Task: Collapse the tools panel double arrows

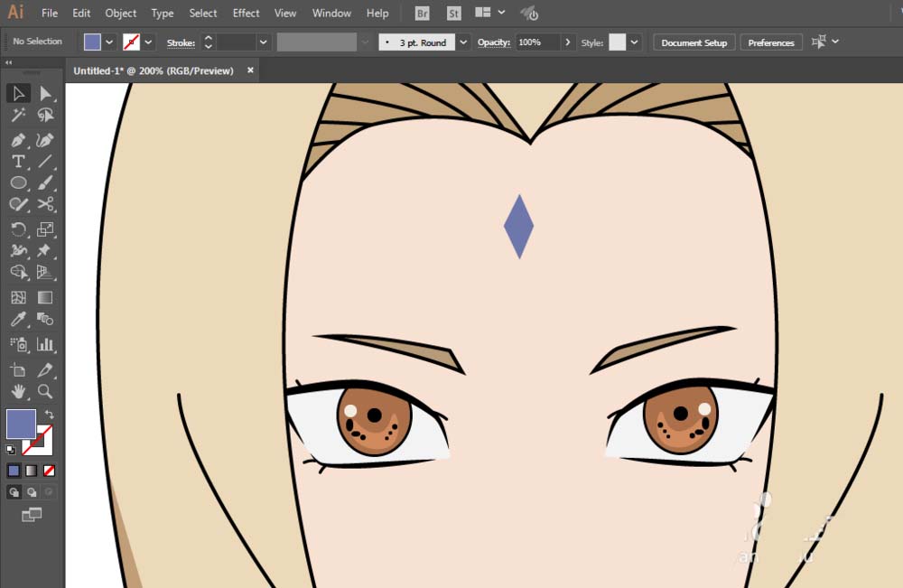Action: [x=9, y=62]
